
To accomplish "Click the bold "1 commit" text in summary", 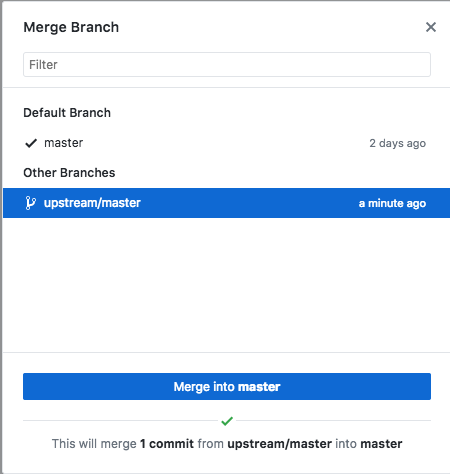I will click(x=167, y=444).
